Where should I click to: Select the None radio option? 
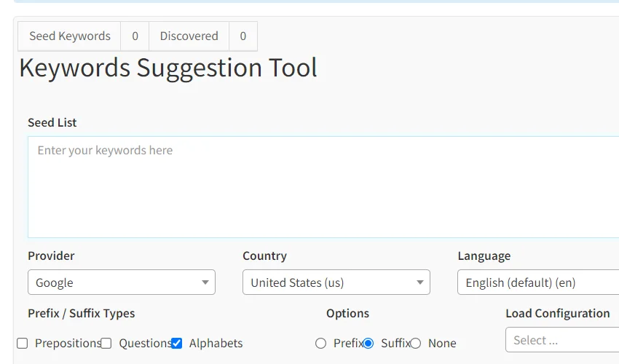[416, 344]
